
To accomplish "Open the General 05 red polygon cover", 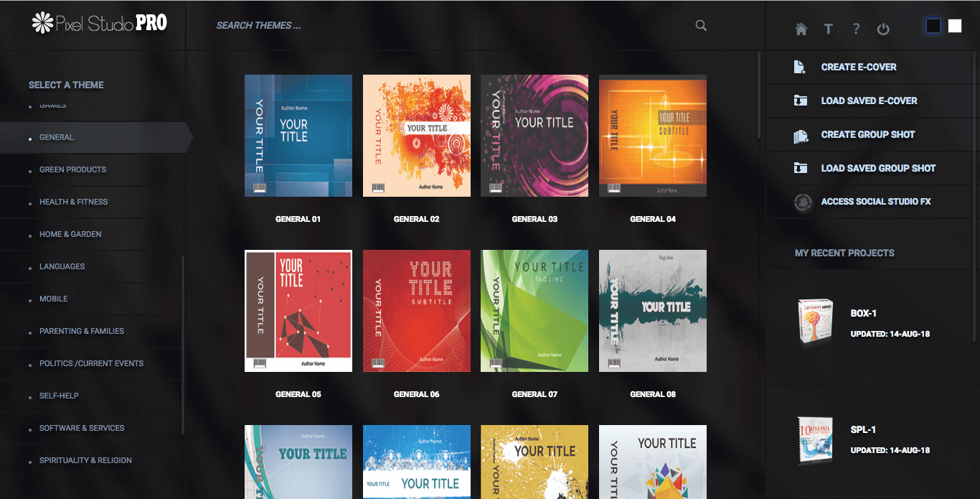I will coord(298,311).
